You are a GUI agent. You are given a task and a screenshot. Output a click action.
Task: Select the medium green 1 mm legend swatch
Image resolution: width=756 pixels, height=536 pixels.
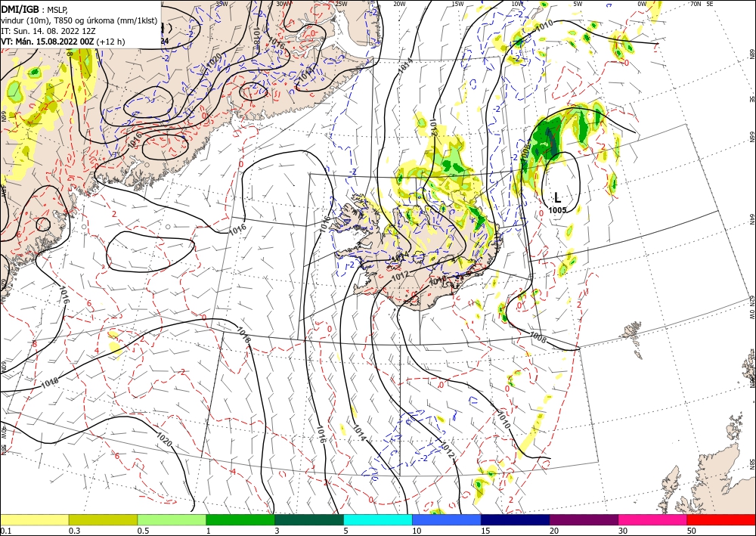(x=240, y=519)
